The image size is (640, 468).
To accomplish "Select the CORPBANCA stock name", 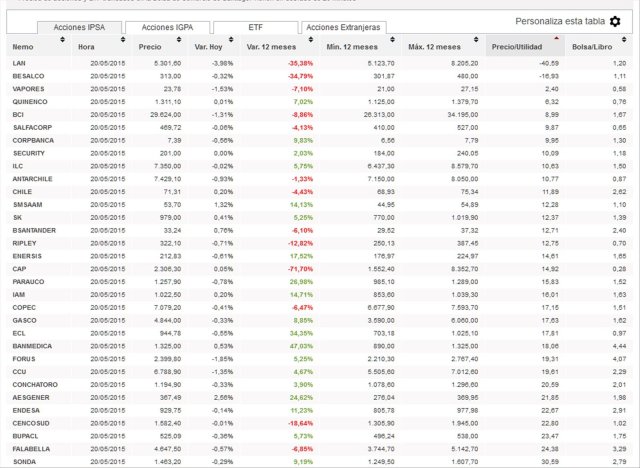I will pos(33,140).
